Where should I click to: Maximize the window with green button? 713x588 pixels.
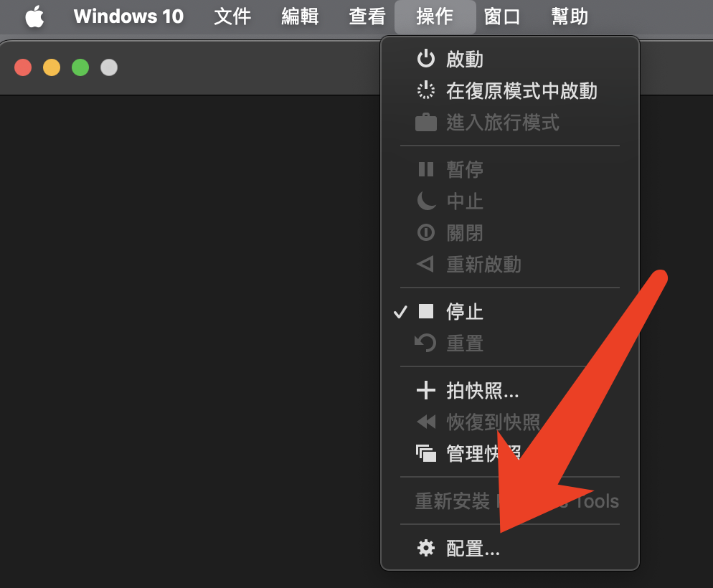[x=80, y=67]
